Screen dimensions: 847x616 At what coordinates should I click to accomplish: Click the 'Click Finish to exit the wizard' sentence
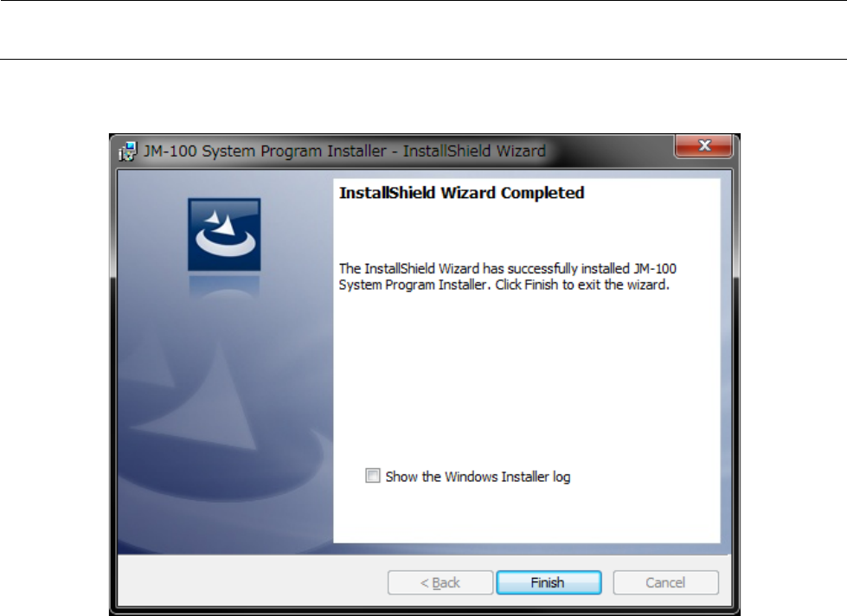(x=582, y=285)
